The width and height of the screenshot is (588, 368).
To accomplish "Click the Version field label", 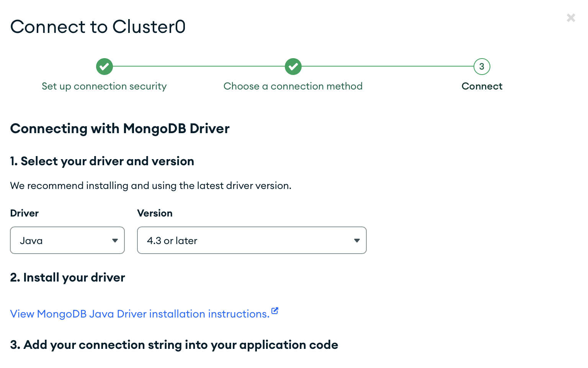I will [155, 213].
